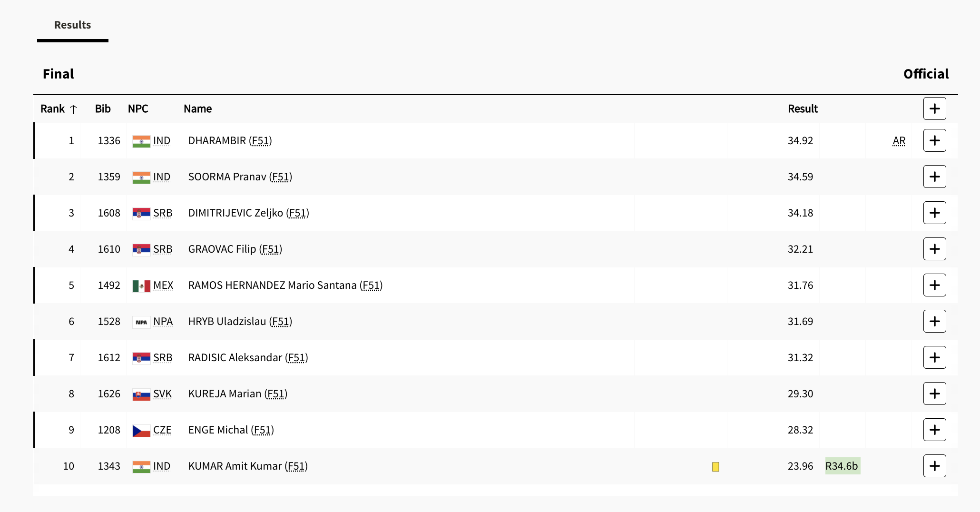Click the Slovakia flag icon
980x512 pixels.
[x=141, y=394]
